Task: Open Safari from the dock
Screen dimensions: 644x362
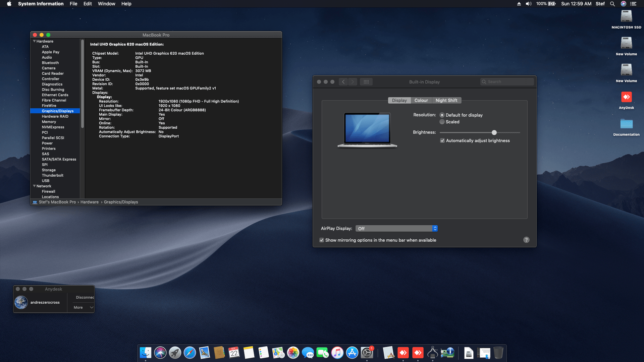Action: point(190,353)
